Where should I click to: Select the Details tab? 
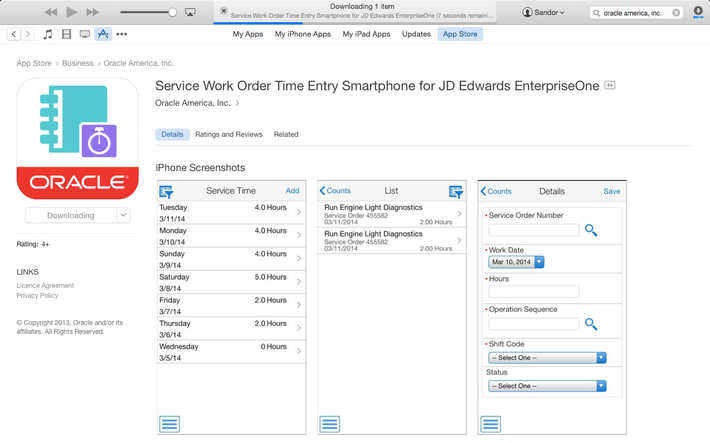[172, 135]
